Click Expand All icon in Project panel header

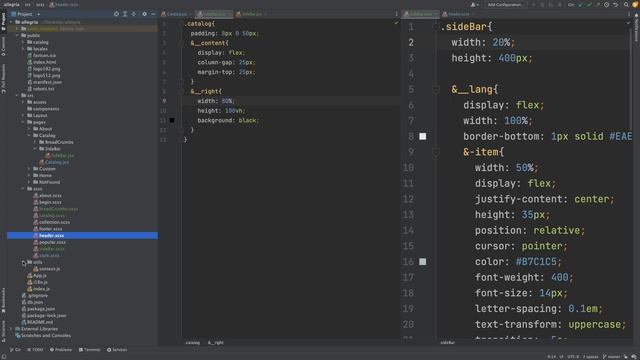125,14
